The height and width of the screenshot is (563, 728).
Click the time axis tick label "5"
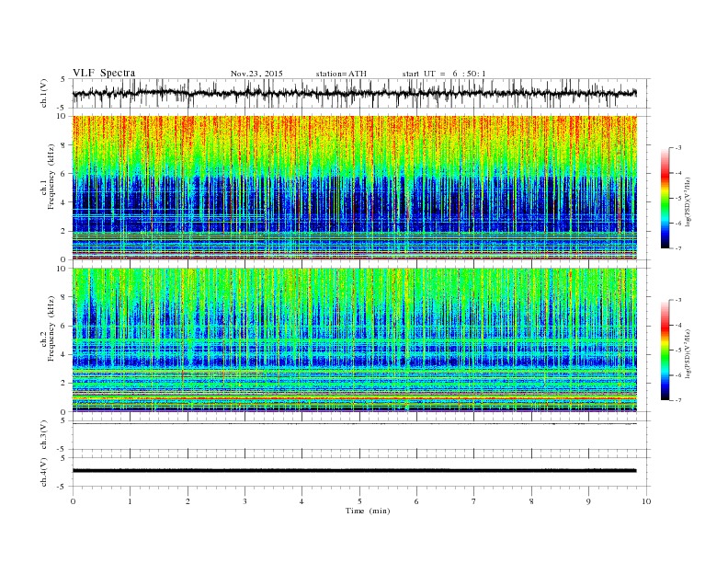359,501
